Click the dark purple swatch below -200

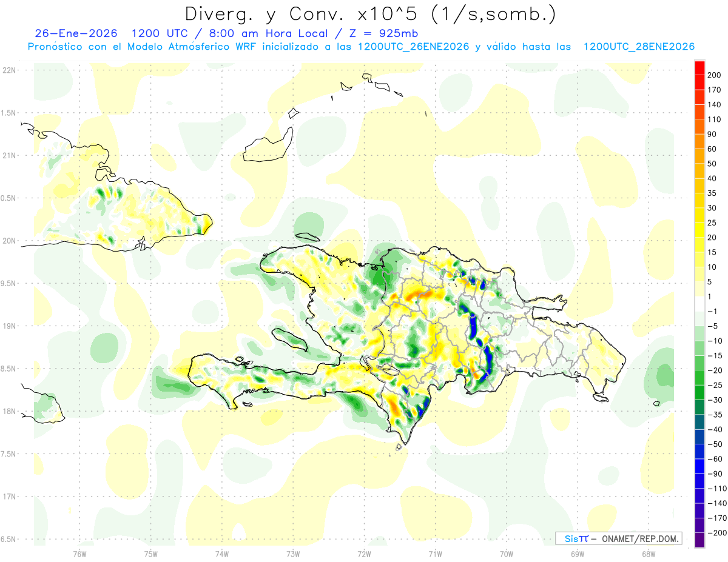[x=699, y=540]
